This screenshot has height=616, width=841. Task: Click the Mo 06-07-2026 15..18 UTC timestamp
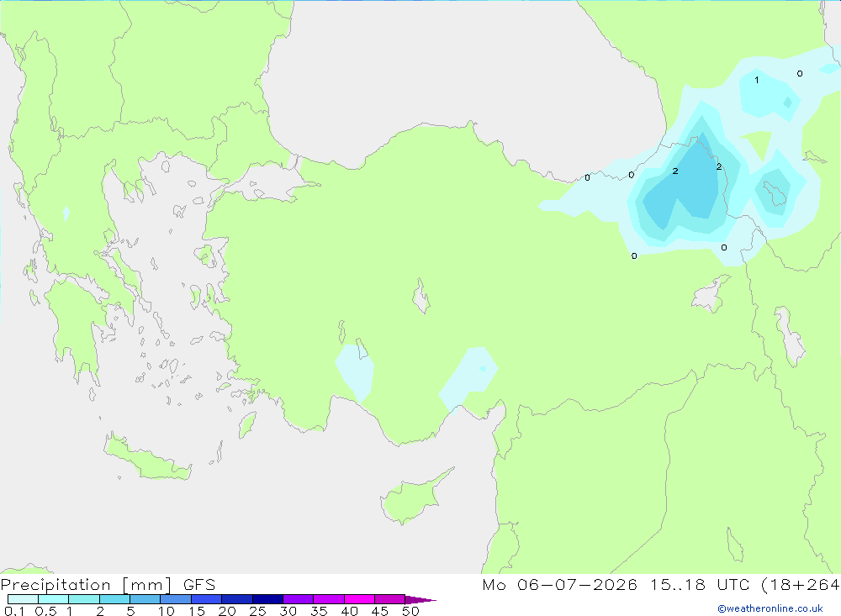(x=661, y=584)
